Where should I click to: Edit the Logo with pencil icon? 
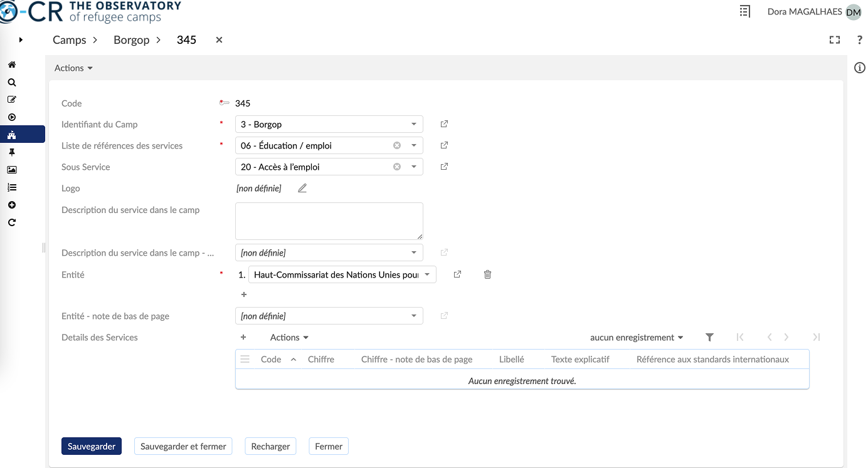coord(302,188)
